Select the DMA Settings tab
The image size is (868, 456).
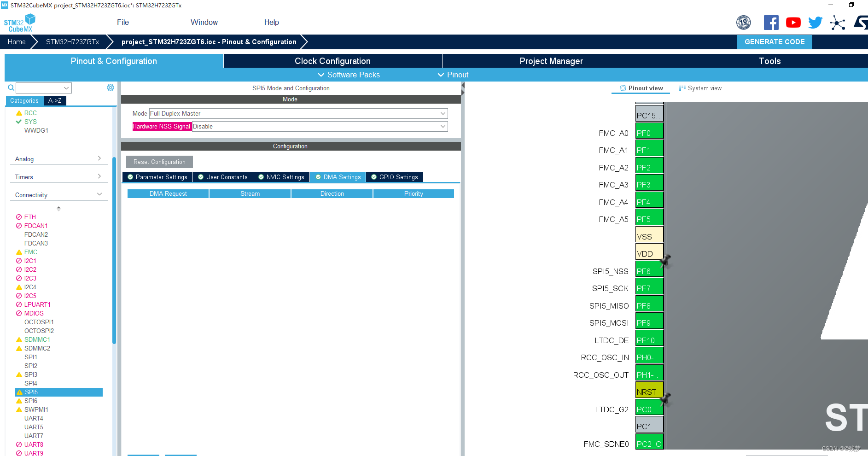click(338, 177)
